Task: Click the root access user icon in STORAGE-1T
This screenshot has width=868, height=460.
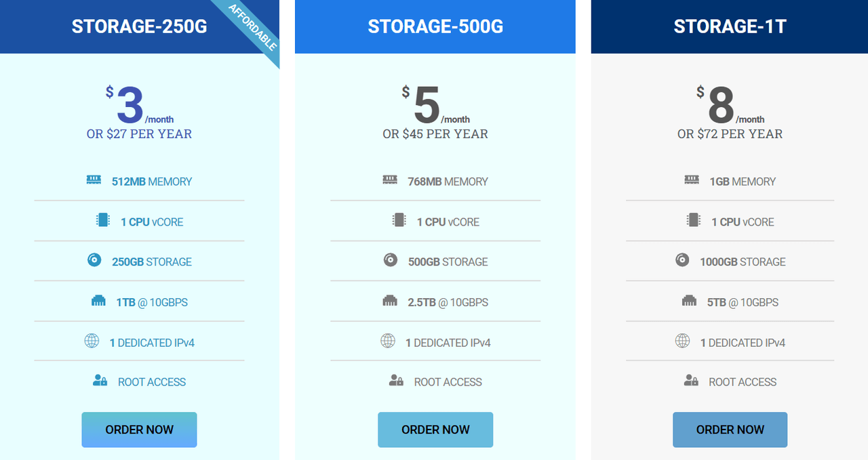Action: [691, 381]
